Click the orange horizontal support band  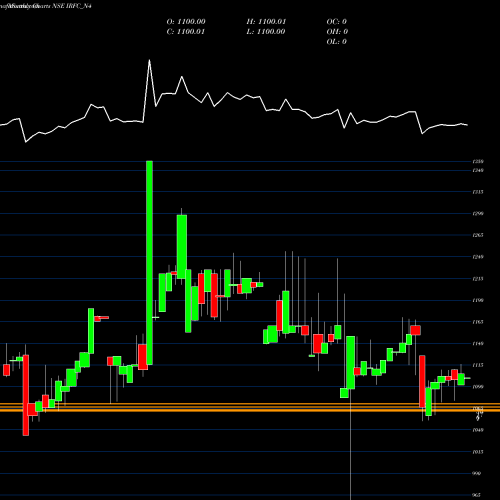pos(250,407)
